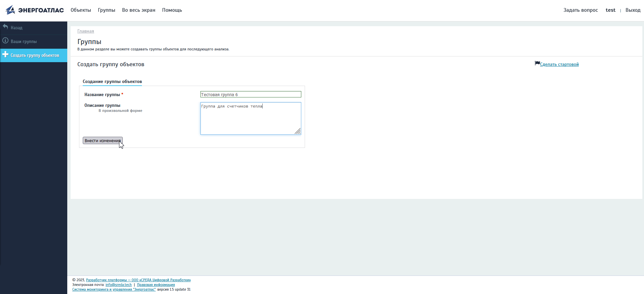Switch to Во весь экран mode

(x=139, y=10)
